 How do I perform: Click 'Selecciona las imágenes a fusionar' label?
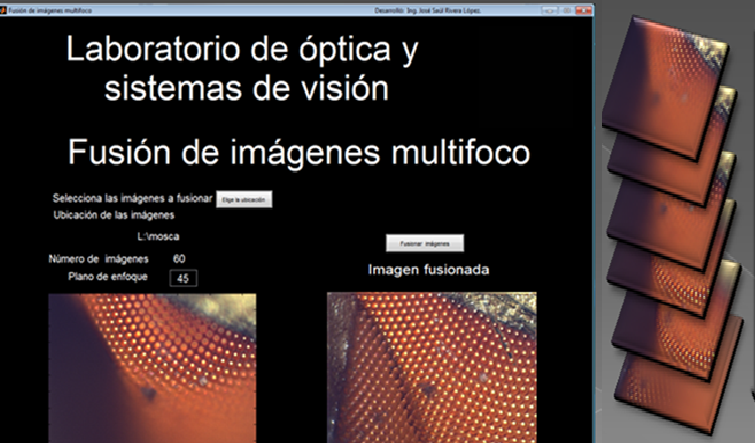[132, 198]
